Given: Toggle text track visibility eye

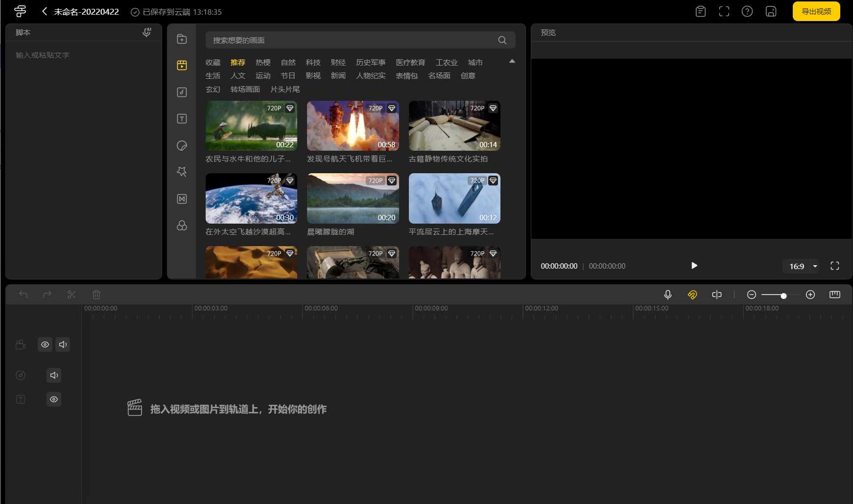Looking at the screenshot, I should point(54,399).
